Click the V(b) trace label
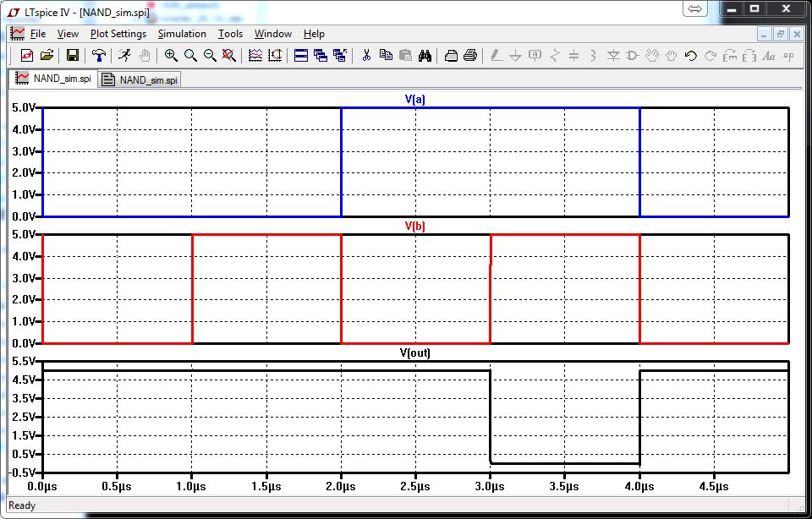Image resolution: width=812 pixels, height=519 pixels. pos(414,227)
